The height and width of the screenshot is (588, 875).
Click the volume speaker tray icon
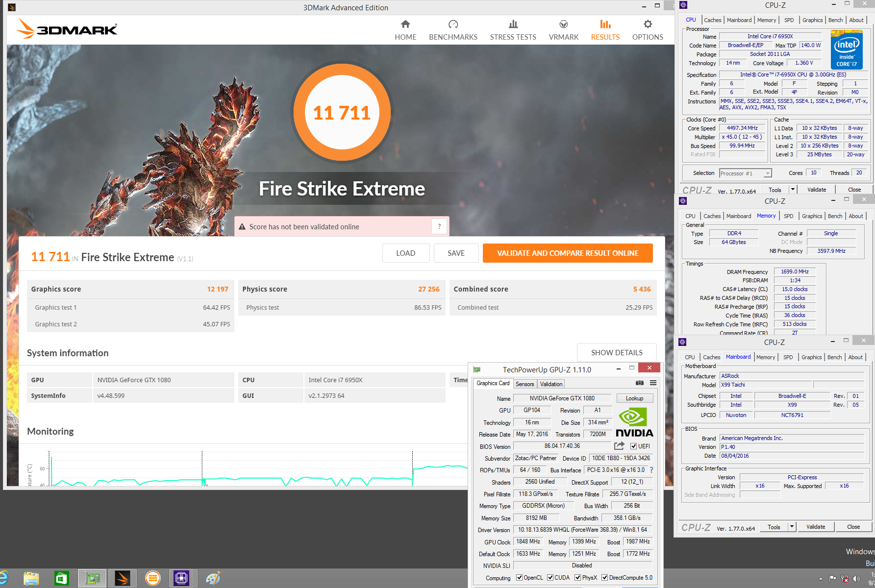pyautogui.click(x=856, y=579)
